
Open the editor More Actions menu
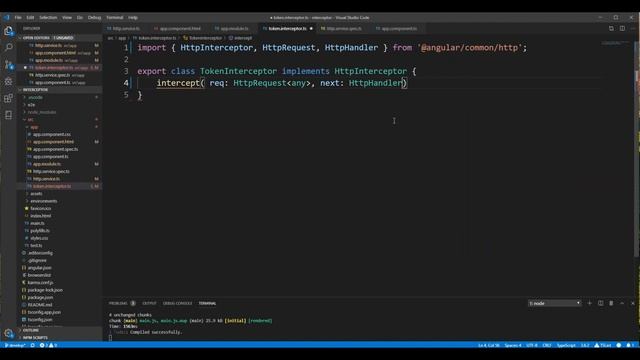coord(633,29)
